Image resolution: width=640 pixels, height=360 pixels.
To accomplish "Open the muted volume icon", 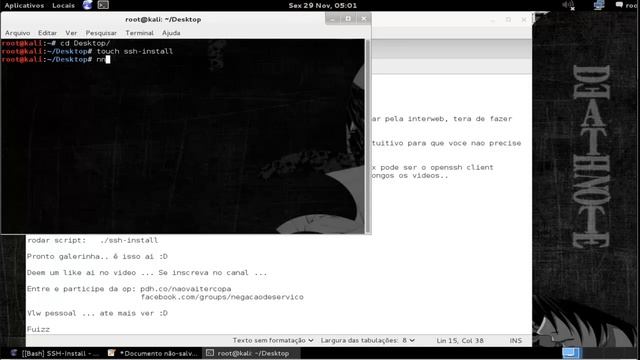I will coord(568,5).
